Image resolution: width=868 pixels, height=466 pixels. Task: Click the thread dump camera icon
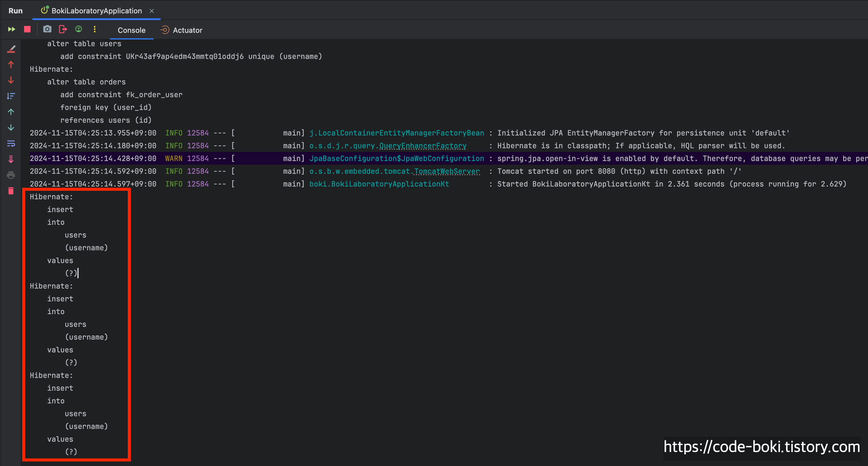(x=47, y=29)
